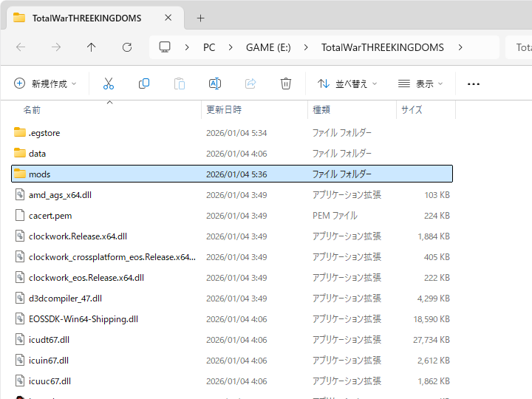Image resolution: width=532 pixels, height=399 pixels.
Task: Click the PEM ファイル type cell
Action: click(335, 216)
